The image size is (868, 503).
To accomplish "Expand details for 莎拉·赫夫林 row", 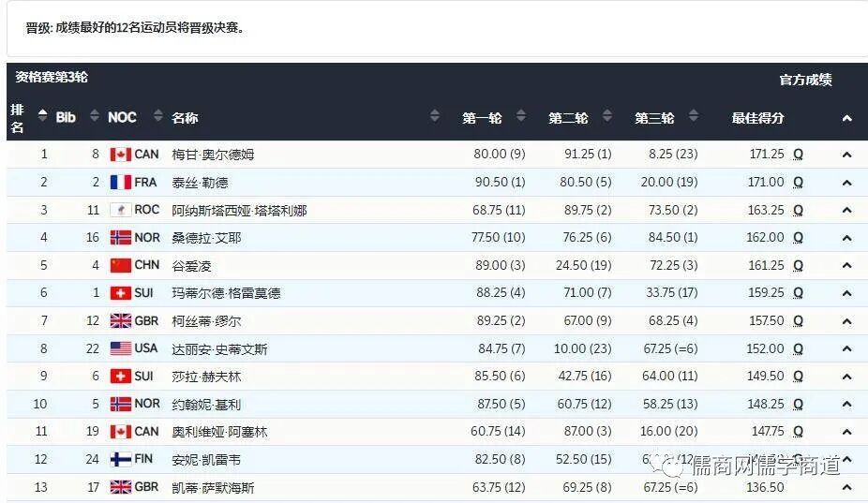I will pyautogui.click(x=847, y=377).
